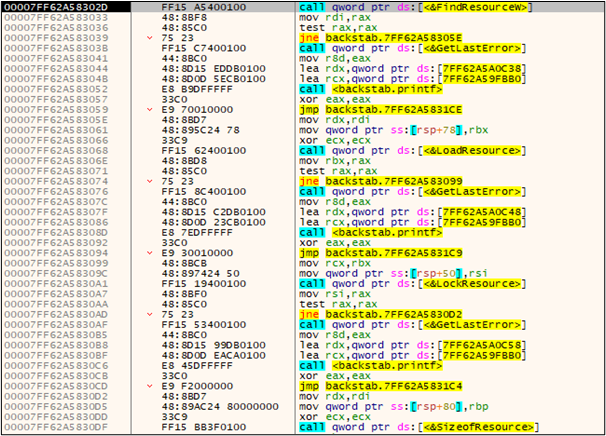Screen dimensions: 606x436
Task: Select address 00007FF62A5830C6
Action: [x=56, y=366]
